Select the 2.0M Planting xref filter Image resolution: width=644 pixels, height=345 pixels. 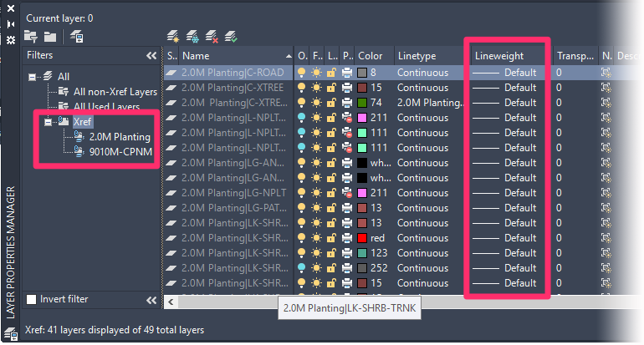pos(120,137)
